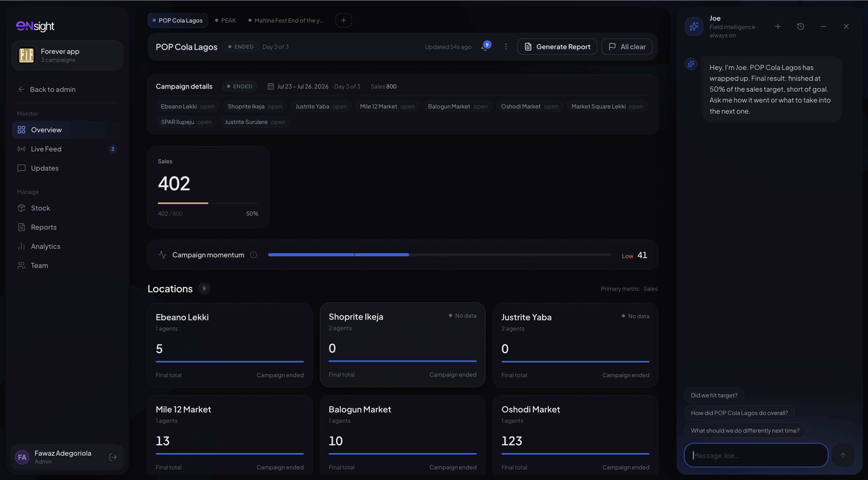Close the Joe assistant panel
868x480 pixels.
[x=846, y=26]
